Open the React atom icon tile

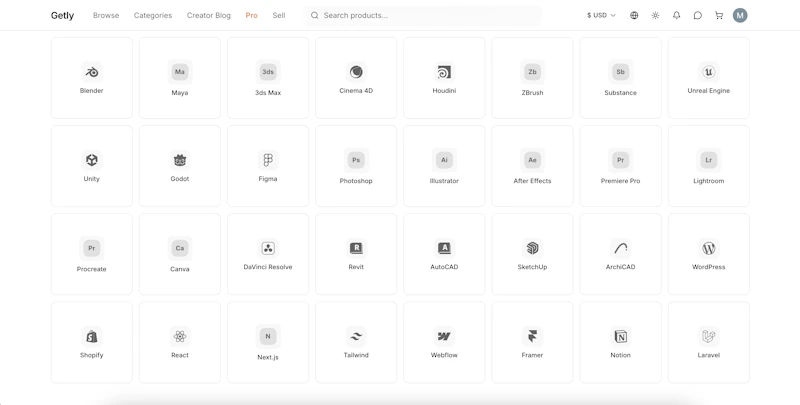click(180, 342)
